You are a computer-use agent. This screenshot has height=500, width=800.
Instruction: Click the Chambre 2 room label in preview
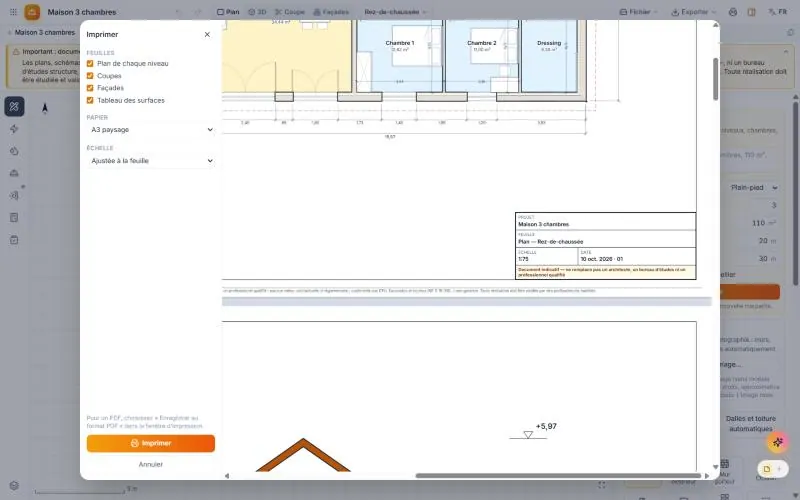click(482, 43)
